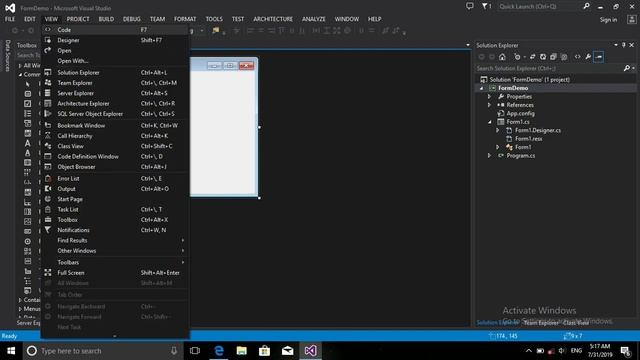Open the Windows Start button
Screen dimensions: 640x360
pyautogui.click(x=11, y=351)
